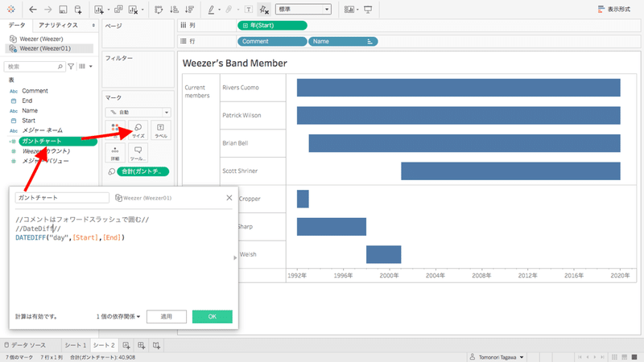Click new story icon at bottom

pyautogui.click(x=156, y=346)
